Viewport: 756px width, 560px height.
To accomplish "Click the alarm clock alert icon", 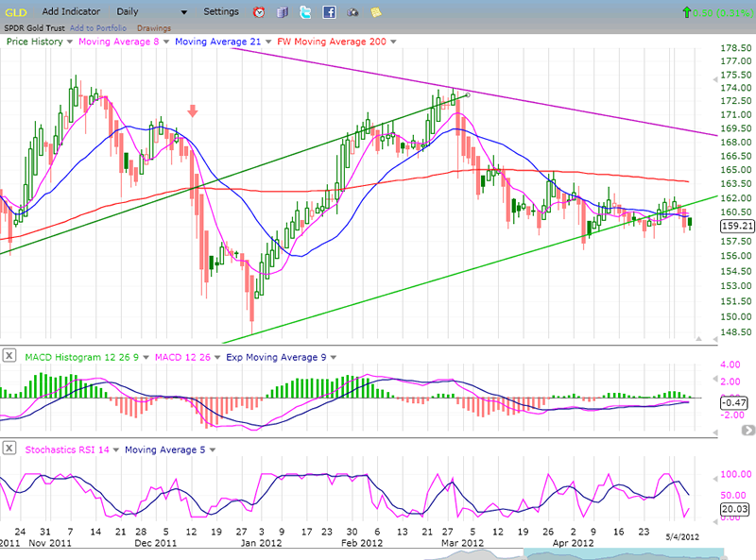I will pos(260,12).
